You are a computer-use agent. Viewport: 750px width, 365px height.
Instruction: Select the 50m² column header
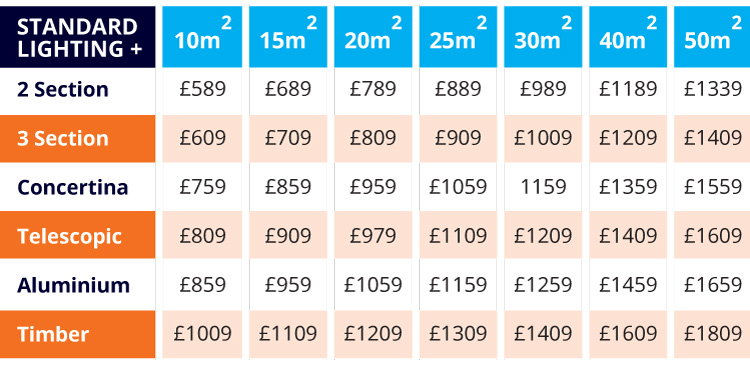click(x=712, y=37)
